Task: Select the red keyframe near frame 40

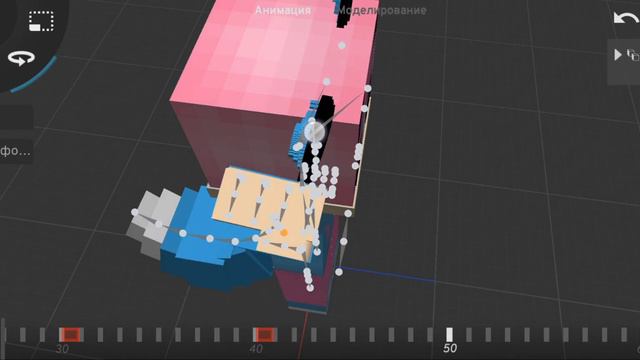Action: coord(265,335)
